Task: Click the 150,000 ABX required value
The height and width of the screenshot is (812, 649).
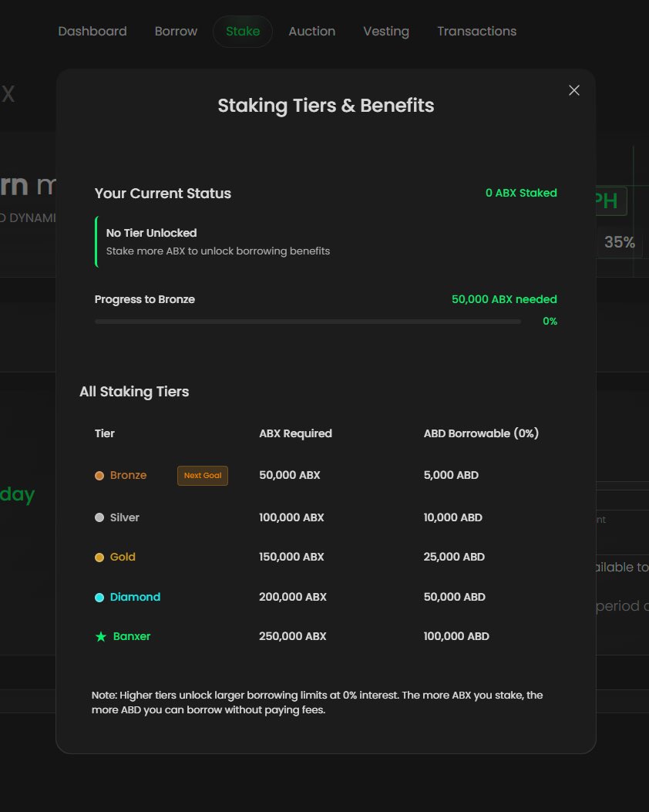Action: point(291,557)
